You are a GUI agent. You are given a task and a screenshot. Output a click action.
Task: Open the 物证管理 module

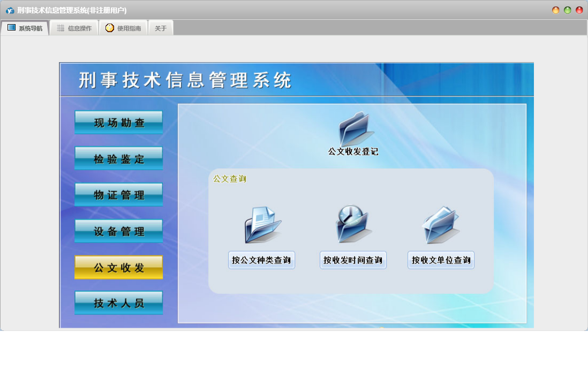tap(118, 194)
